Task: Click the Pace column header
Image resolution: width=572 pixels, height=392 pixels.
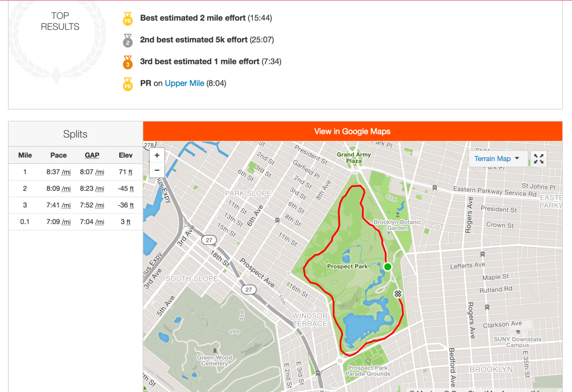Action: pyautogui.click(x=59, y=155)
